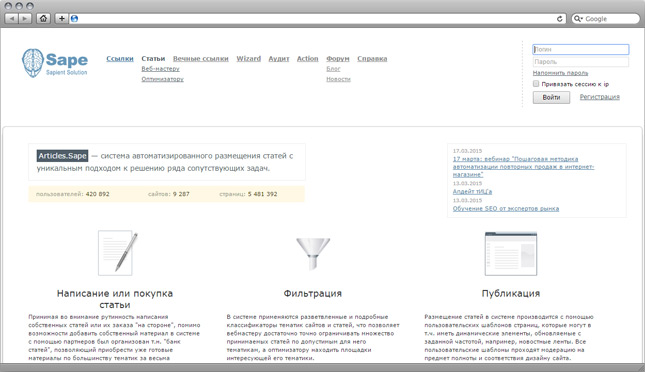Screen dimensions: 645x372
Task: Click the 'пользователей: 420 892' statistic
Action: coord(73,194)
